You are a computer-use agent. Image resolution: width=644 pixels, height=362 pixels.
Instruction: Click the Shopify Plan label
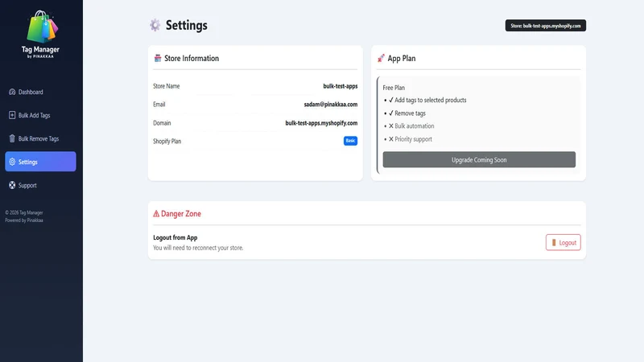coord(167,142)
